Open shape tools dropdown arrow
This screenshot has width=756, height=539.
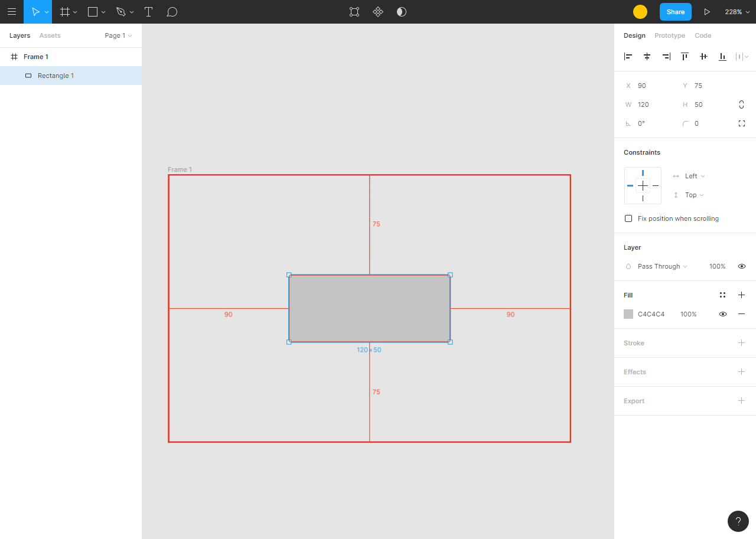(103, 12)
